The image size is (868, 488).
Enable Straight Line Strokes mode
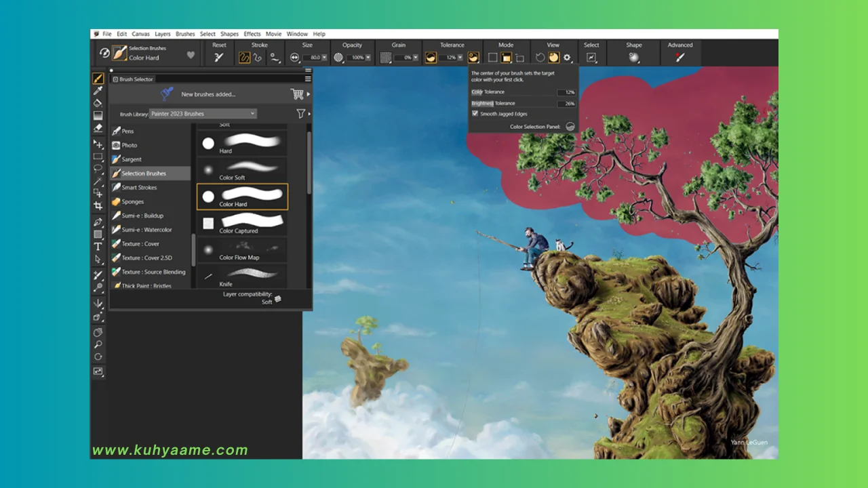pos(257,58)
